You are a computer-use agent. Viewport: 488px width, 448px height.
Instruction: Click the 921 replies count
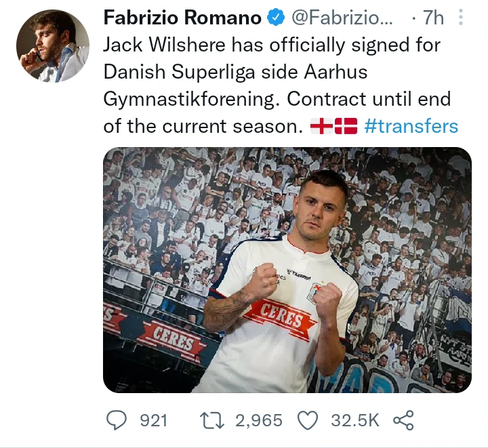coord(154,421)
